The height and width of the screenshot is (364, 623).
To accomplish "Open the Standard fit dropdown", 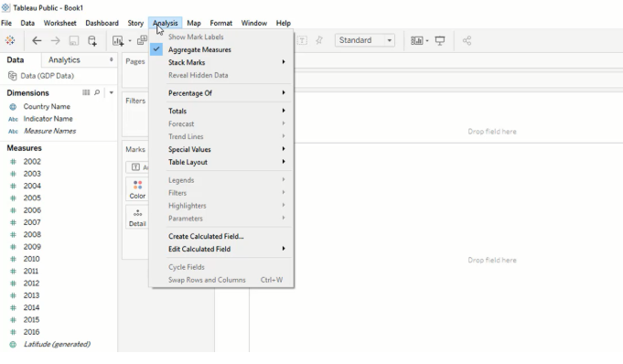I will [365, 40].
